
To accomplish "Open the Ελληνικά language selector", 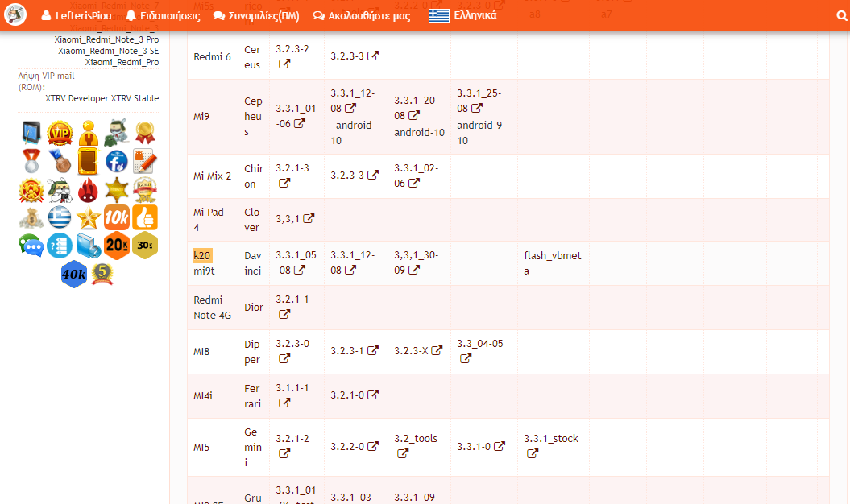I will pyautogui.click(x=463, y=15).
